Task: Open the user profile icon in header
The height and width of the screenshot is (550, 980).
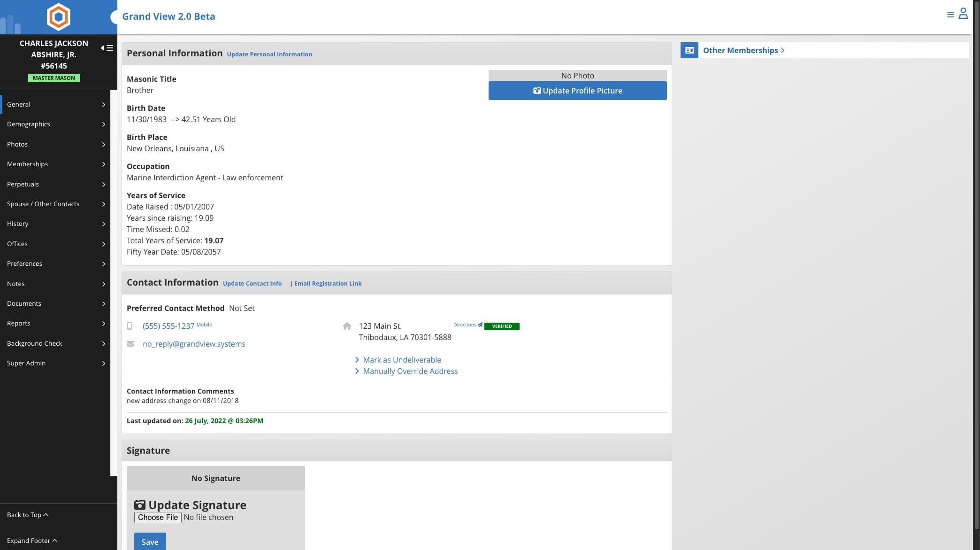Action: [x=963, y=13]
